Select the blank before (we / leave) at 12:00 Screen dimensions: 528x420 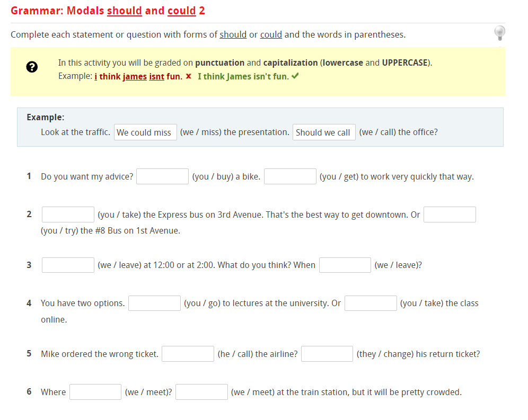click(x=68, y=265)
